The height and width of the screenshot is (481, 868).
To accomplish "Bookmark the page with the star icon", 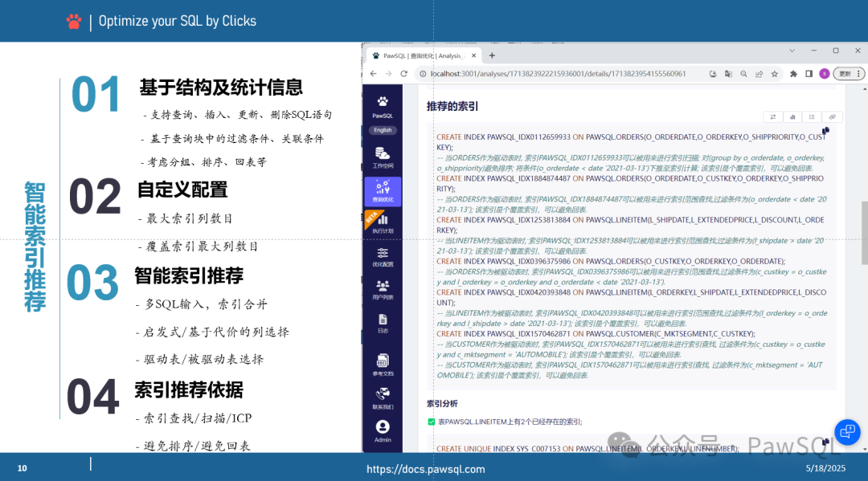I will point(775,74).
